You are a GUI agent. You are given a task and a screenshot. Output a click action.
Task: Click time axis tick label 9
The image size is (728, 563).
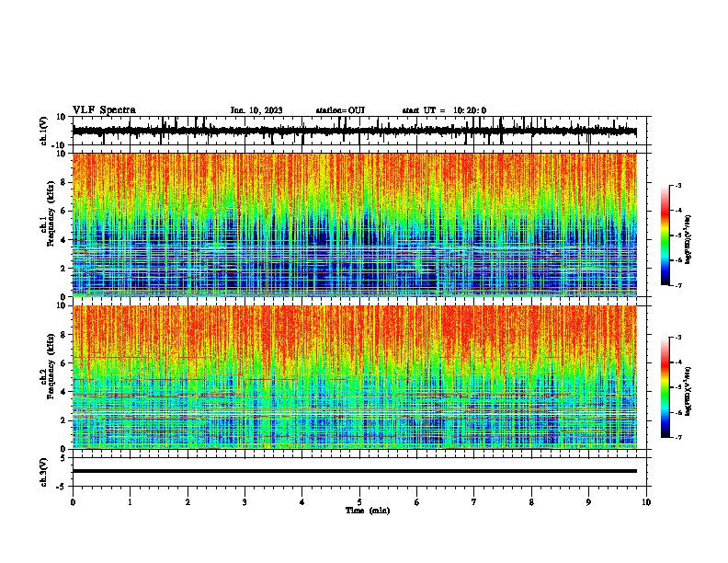tap(588, 502)
